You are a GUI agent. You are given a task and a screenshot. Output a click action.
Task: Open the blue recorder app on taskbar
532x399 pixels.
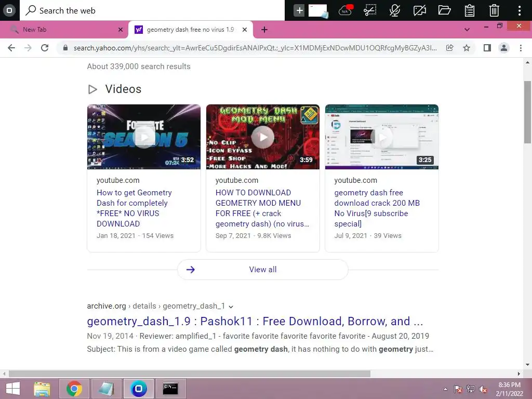point(138,389)
